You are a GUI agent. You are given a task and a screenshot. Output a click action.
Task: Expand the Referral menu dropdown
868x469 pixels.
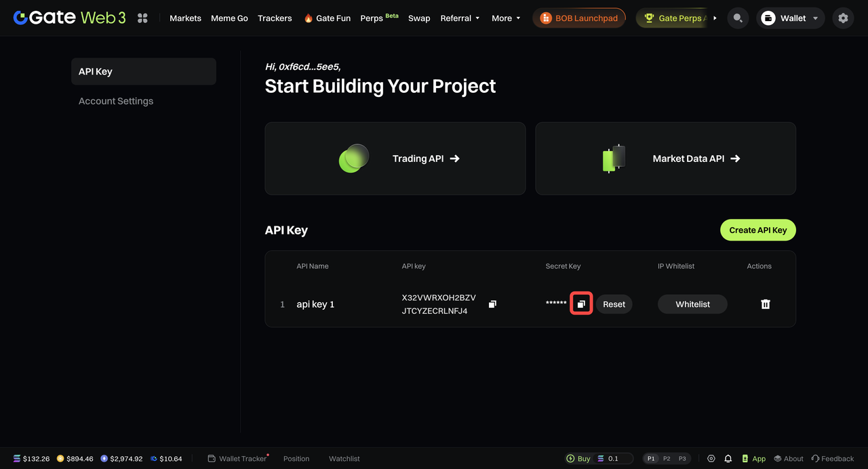pyautogui.click(x=460, y=18)
